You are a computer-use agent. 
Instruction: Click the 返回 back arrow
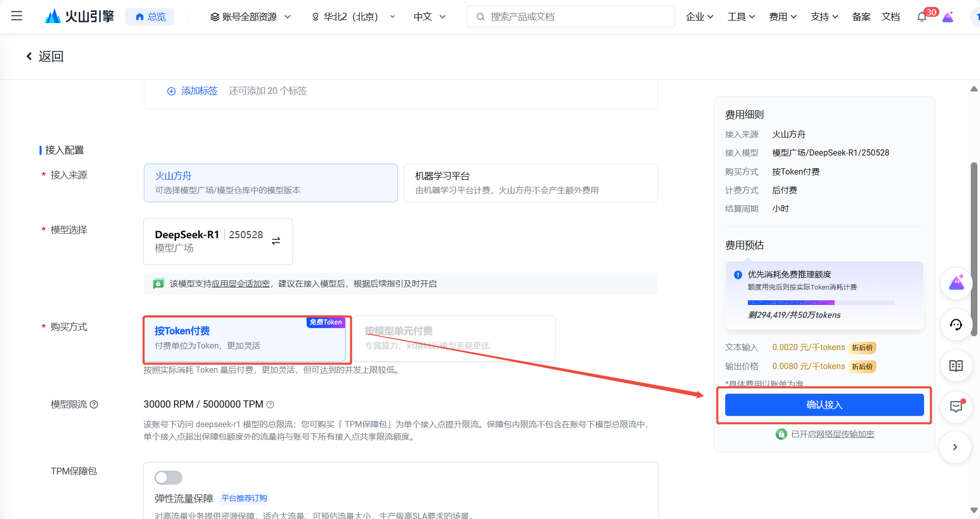click(29, 56)
